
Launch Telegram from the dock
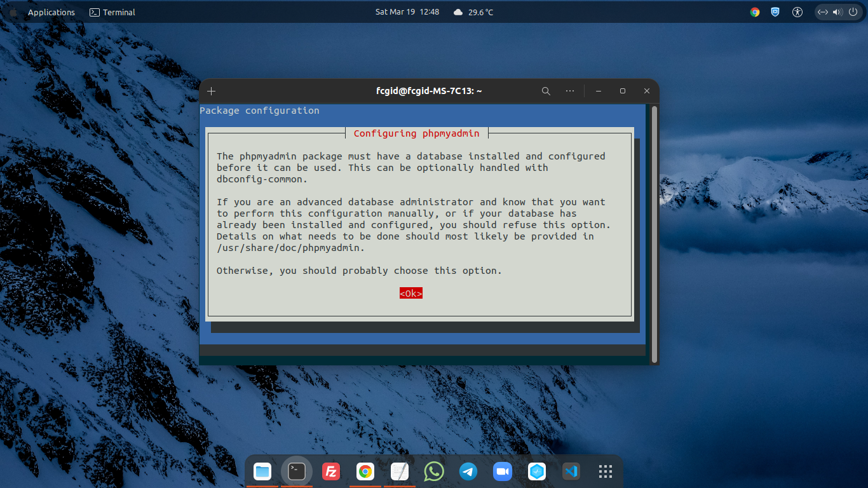[x=468, y=471]
